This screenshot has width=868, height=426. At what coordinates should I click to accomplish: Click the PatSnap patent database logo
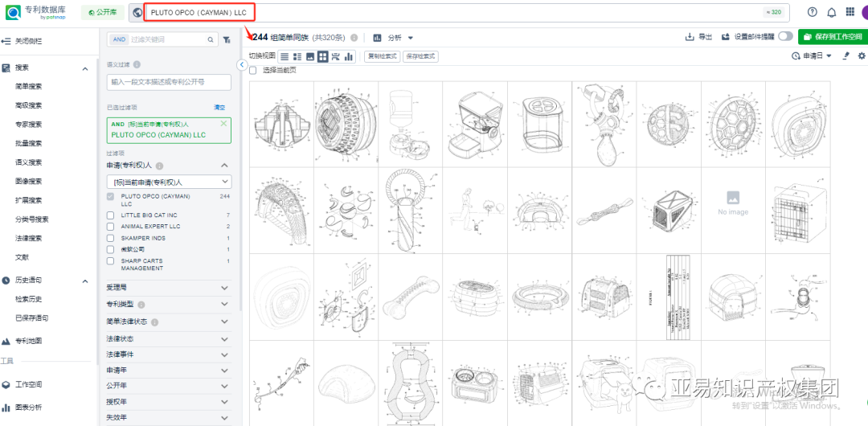click(36, 12)
